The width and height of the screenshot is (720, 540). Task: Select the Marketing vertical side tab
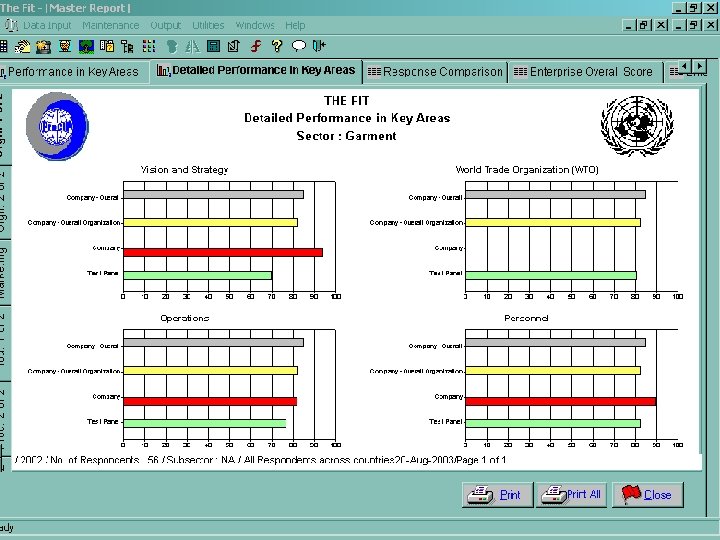coord(3,273)
